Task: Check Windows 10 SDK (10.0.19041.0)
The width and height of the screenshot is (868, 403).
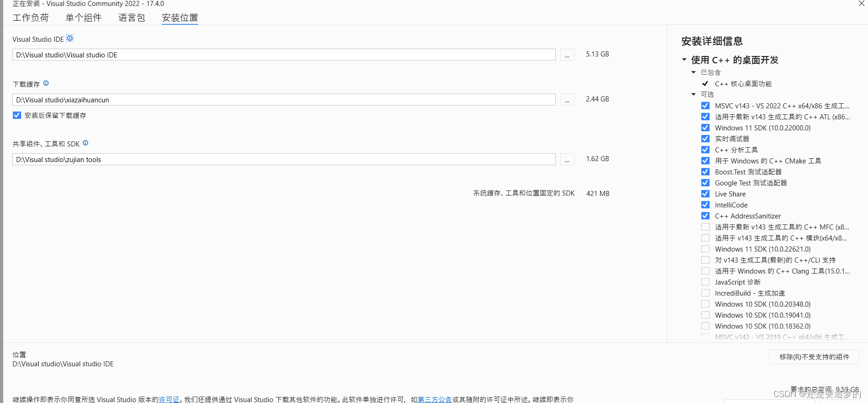Action: click(705, 315)
